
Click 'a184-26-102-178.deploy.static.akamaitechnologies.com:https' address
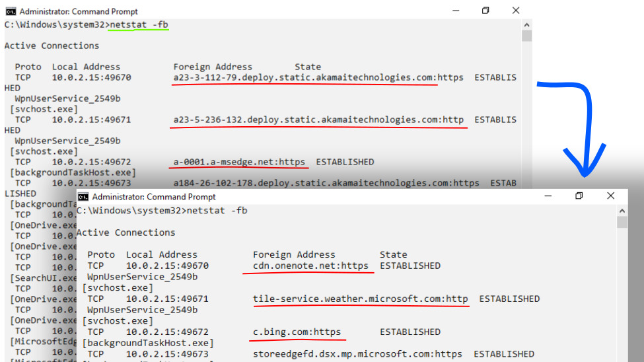point(326,183)
